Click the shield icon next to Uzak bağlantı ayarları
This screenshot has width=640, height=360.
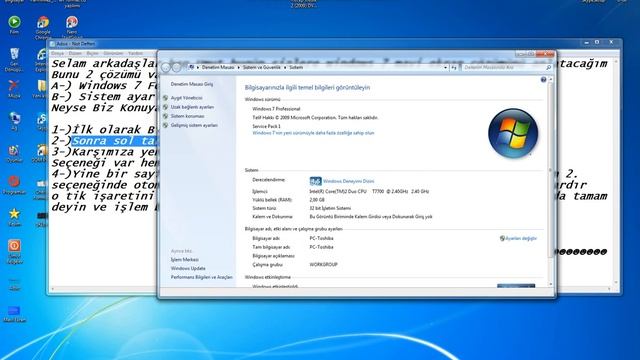tap(165, 107)
